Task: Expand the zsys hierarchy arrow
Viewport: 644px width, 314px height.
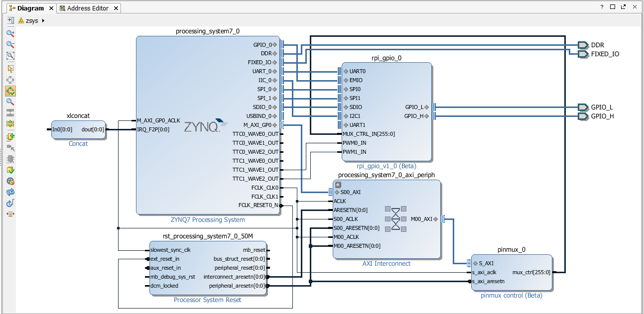Action: (43, 21)
